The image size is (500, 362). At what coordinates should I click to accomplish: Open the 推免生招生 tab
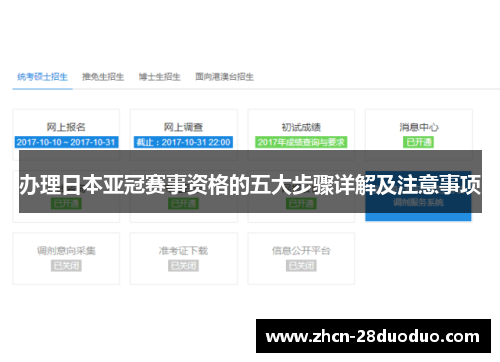coord(103,77)
